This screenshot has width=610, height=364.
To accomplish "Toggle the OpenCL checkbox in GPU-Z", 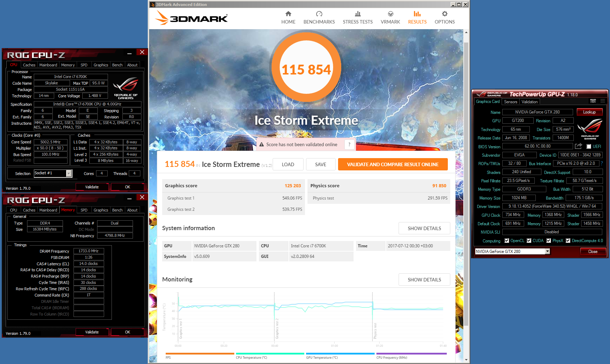I will click(507, 241).
